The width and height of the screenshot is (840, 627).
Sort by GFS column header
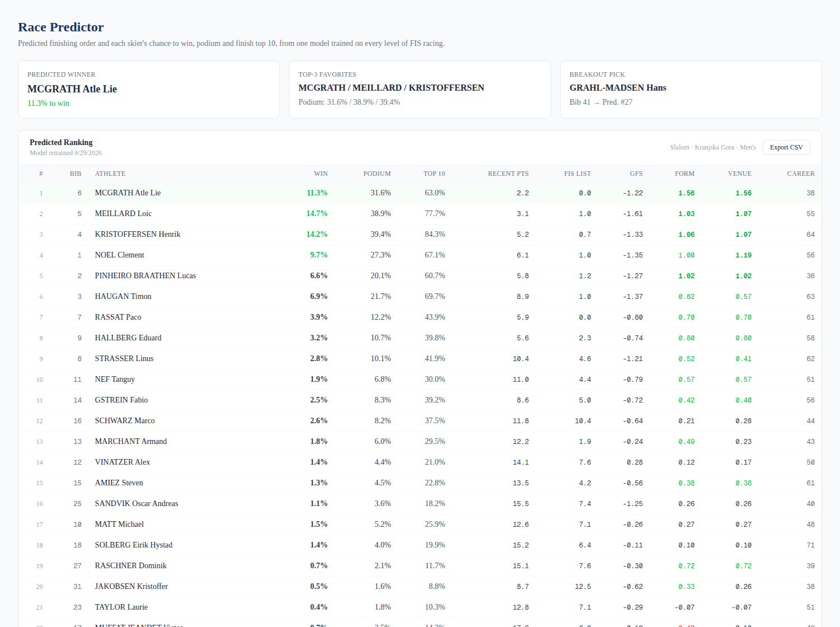pos(636,174)
